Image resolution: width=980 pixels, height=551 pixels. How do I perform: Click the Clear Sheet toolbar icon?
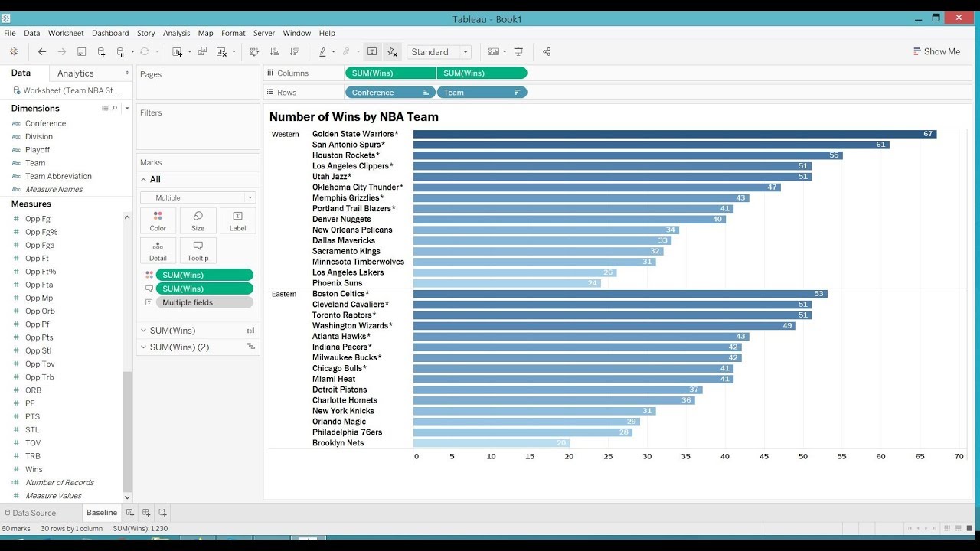[x=221, y=52]
